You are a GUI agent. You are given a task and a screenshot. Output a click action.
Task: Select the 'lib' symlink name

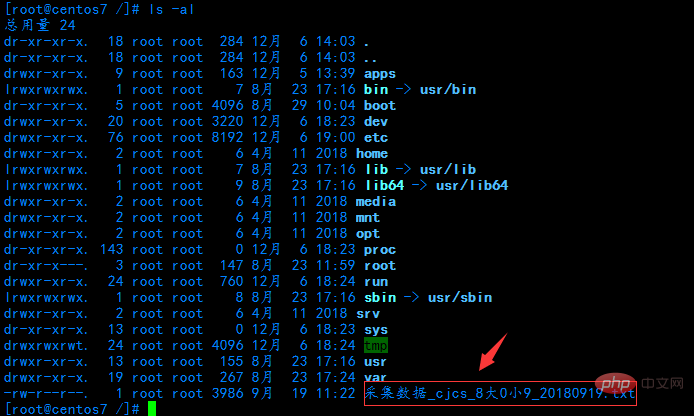coord(377,169)
